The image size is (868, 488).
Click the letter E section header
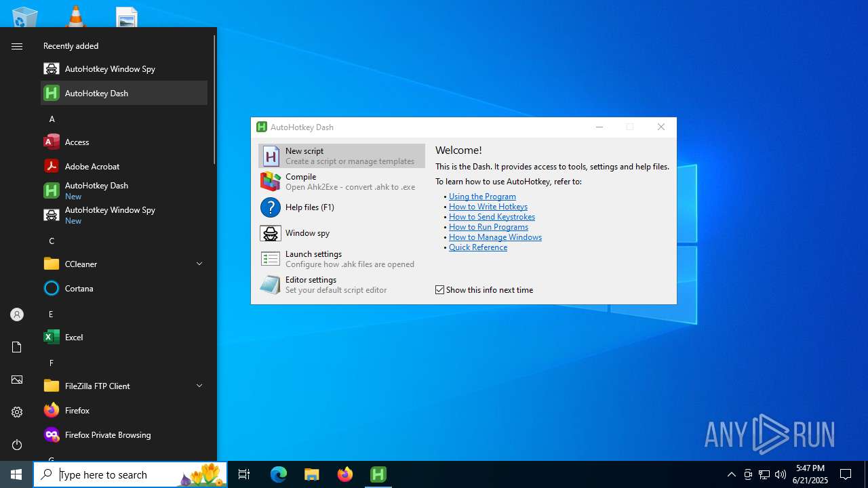[x=51, y=314]
